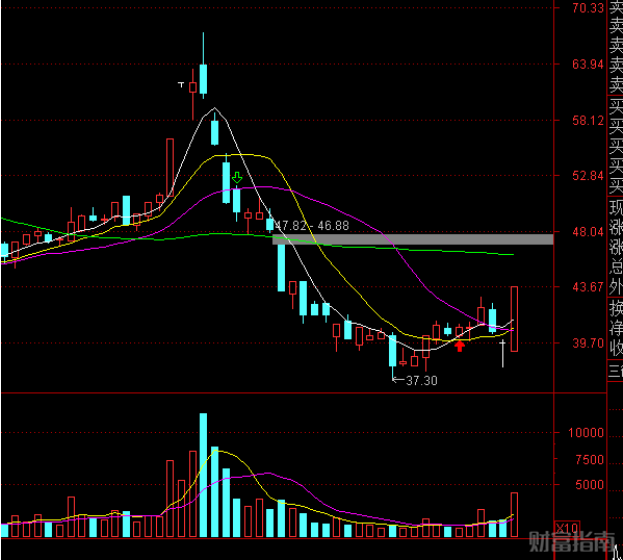Image resolution: width=623 pixels, height=560 pixels.
Task: Select the last red candlestick on the right
Action: [x=514, y=319]
